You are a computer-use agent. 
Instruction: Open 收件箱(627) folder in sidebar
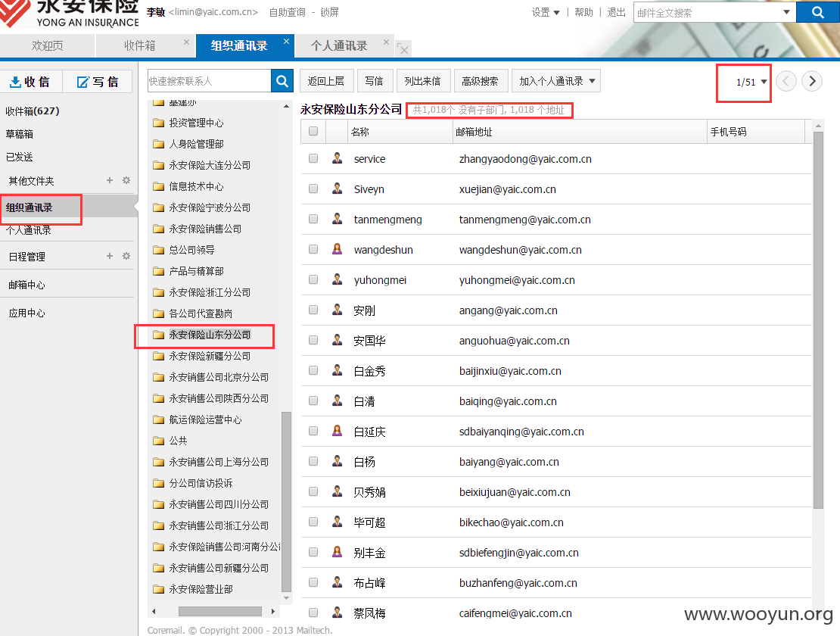click(x=32, y=111)
